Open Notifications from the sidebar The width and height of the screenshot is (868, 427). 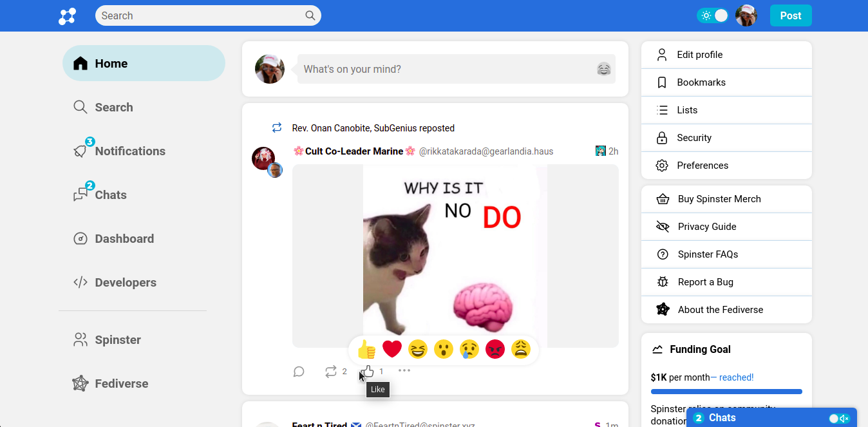(x=130, y=151)
